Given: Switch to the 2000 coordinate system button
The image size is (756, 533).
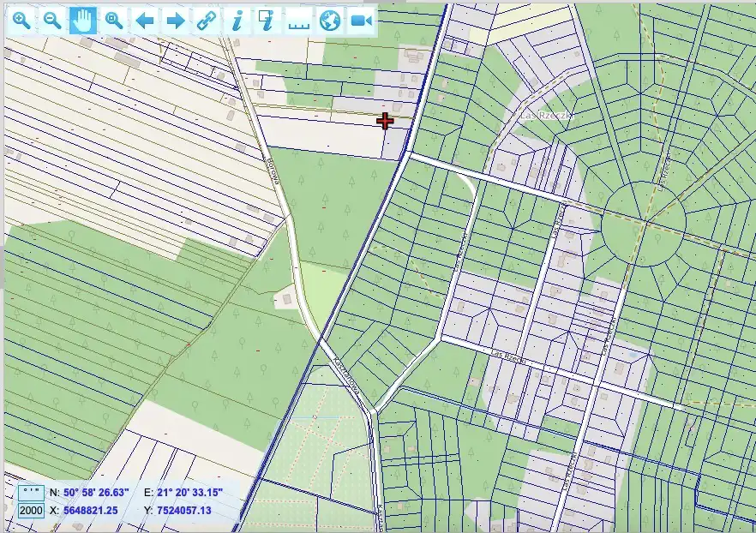Looking at the screenshot, I should 31,511.
